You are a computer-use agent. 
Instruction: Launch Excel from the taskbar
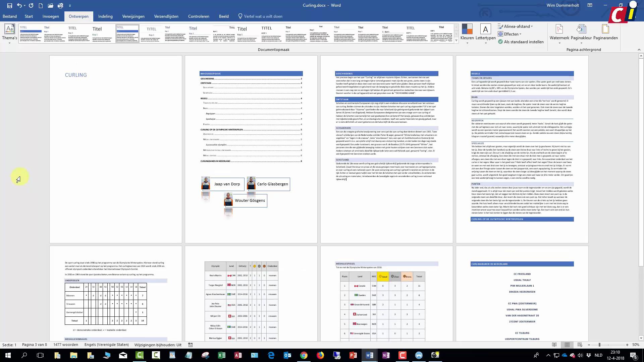[x=222, y=355]
